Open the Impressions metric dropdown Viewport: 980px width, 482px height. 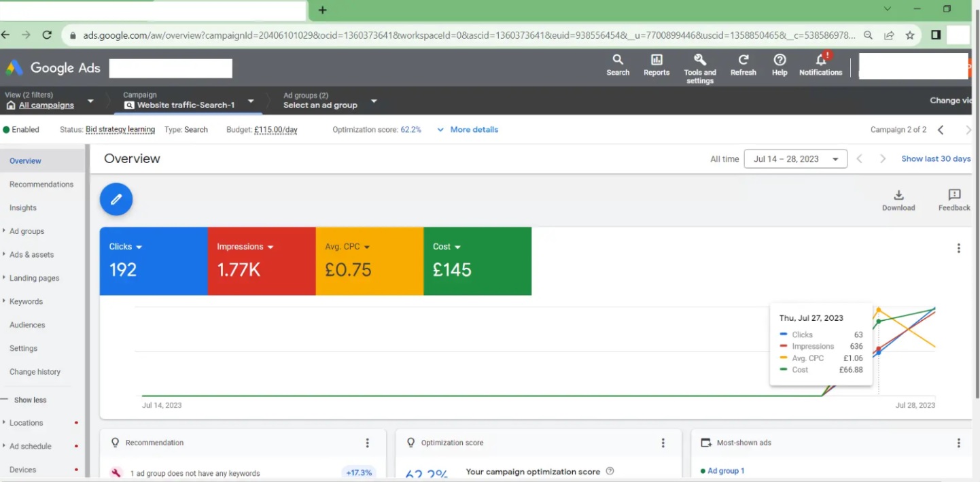coord(270,247)
